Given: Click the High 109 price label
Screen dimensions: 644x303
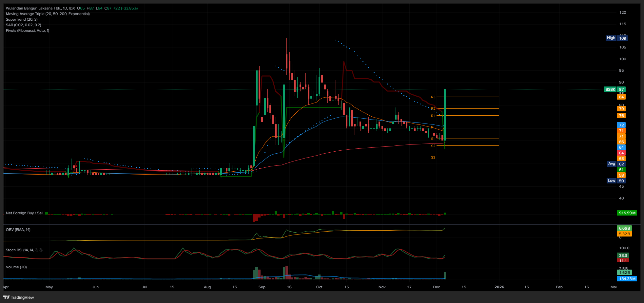Looking at the screenshot, I should point(616,38).
